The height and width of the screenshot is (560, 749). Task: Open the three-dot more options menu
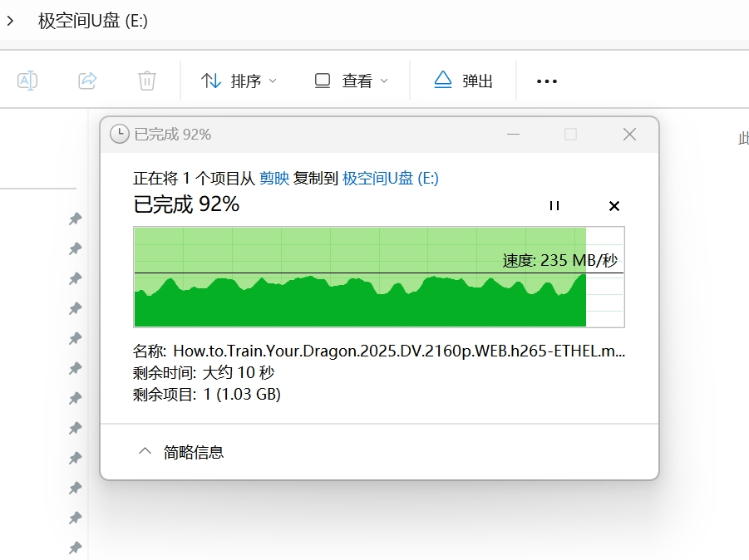[x=546, y=81]
